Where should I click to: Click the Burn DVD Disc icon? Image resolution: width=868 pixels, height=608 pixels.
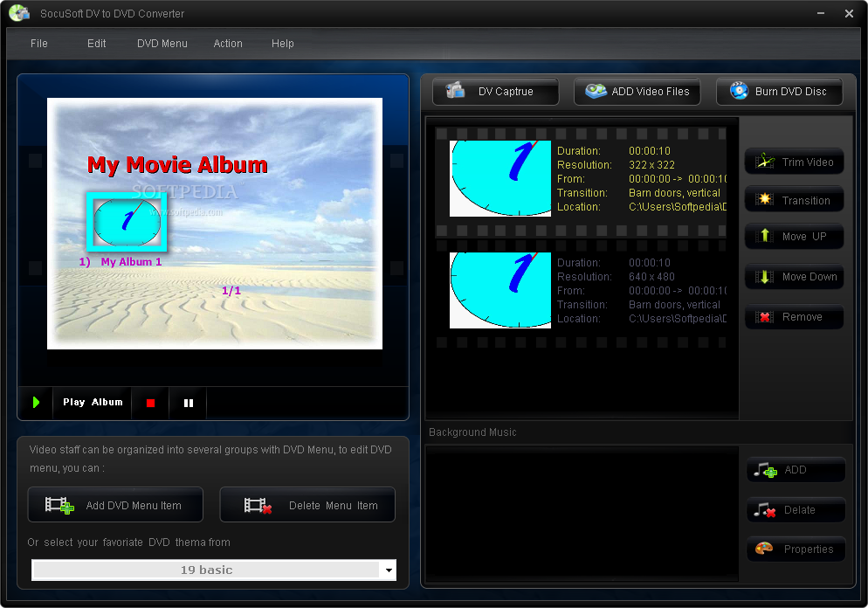click(739, 90)
